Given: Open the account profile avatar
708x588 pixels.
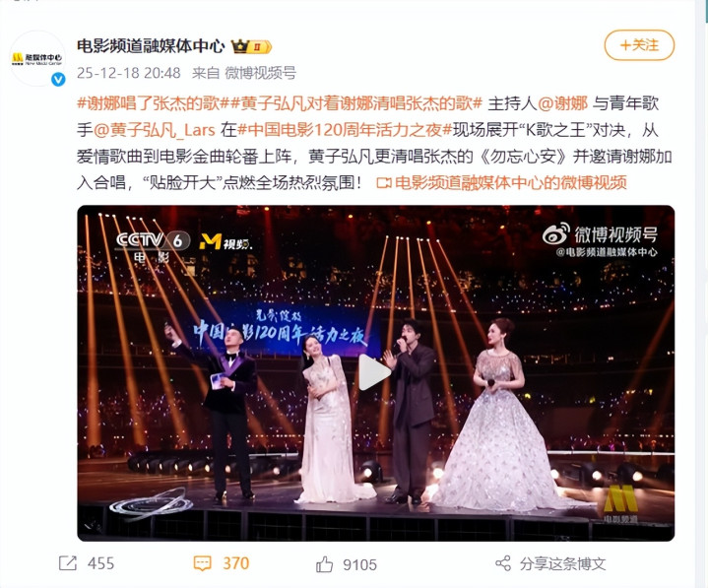Looking at the screenshot, I should [37, 58].
